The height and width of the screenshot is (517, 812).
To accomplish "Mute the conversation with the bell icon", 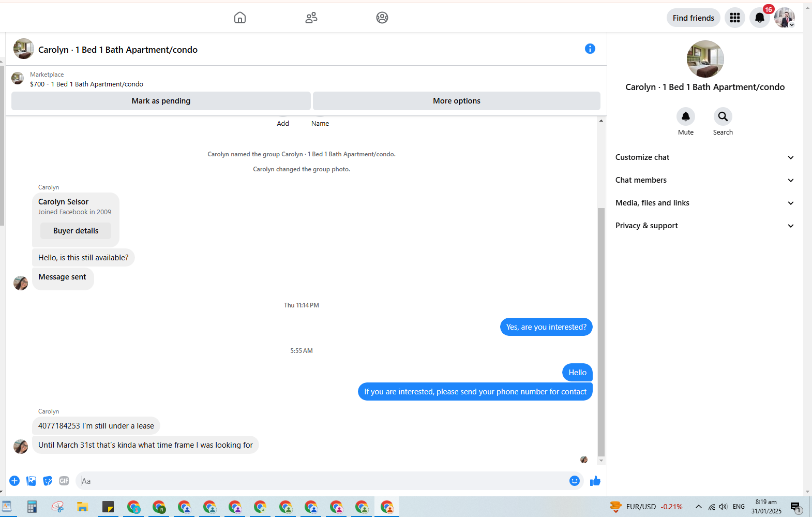I will tap(686, 116).
